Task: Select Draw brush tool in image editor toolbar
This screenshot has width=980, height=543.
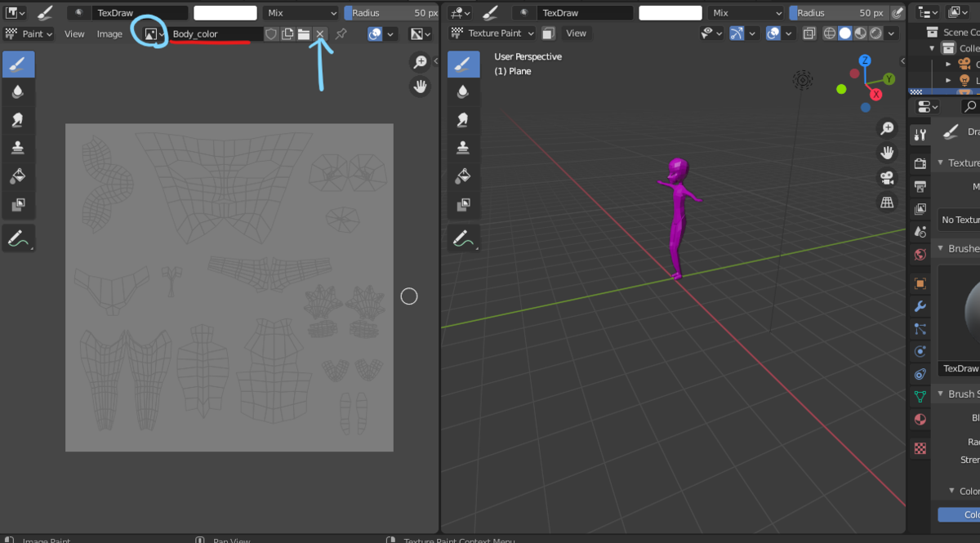Action: 18,65
